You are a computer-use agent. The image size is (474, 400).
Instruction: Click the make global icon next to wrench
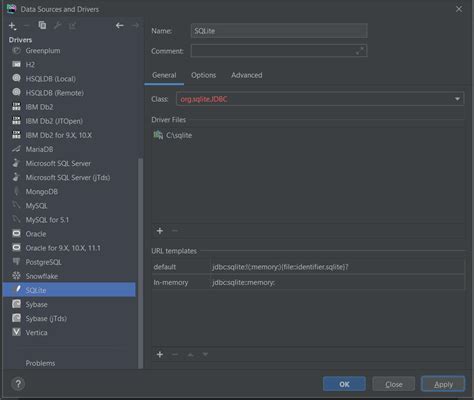pyautogui.click(x=72, y=26)
